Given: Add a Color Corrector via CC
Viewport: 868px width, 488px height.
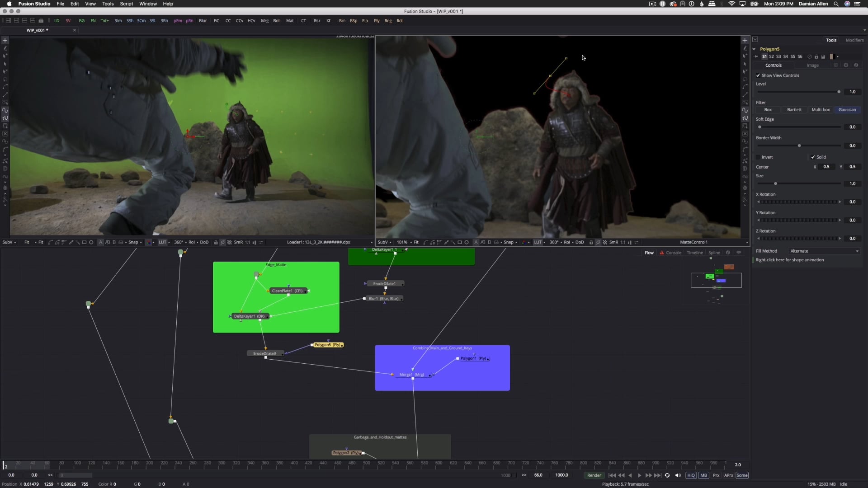Looking at the screenshot, I should coord(228,21).
